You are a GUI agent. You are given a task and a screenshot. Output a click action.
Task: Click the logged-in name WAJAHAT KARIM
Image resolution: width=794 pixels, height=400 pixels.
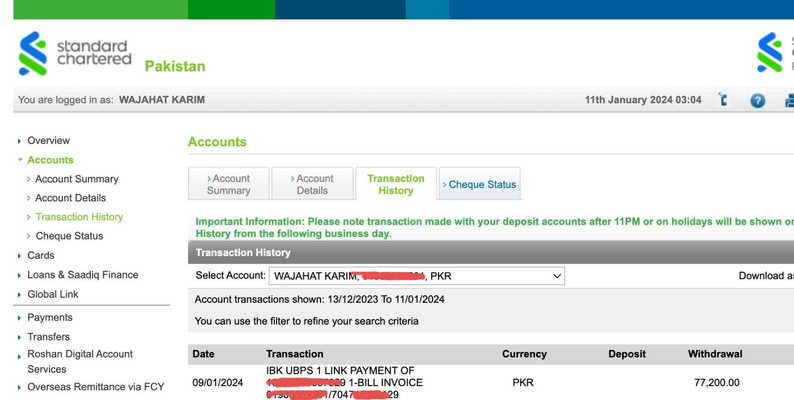(x=162, y=100)
